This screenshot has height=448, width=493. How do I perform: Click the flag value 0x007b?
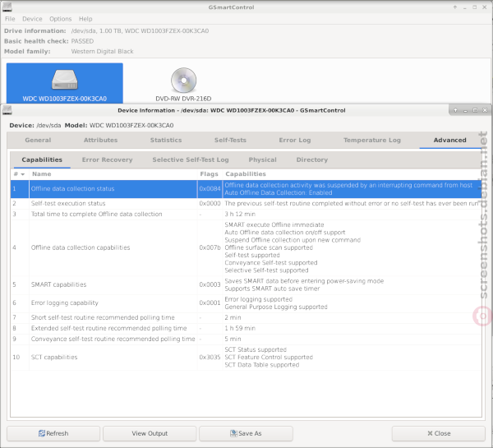pos(210,247)
